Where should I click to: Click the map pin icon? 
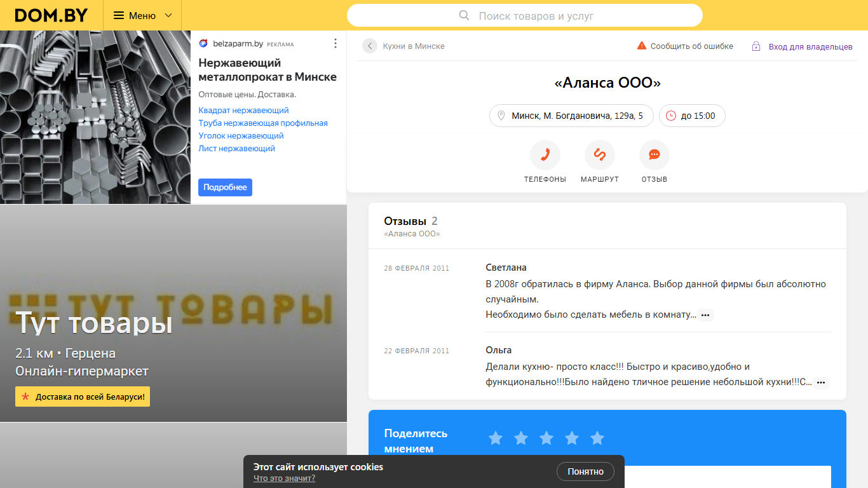pos(501,116)
